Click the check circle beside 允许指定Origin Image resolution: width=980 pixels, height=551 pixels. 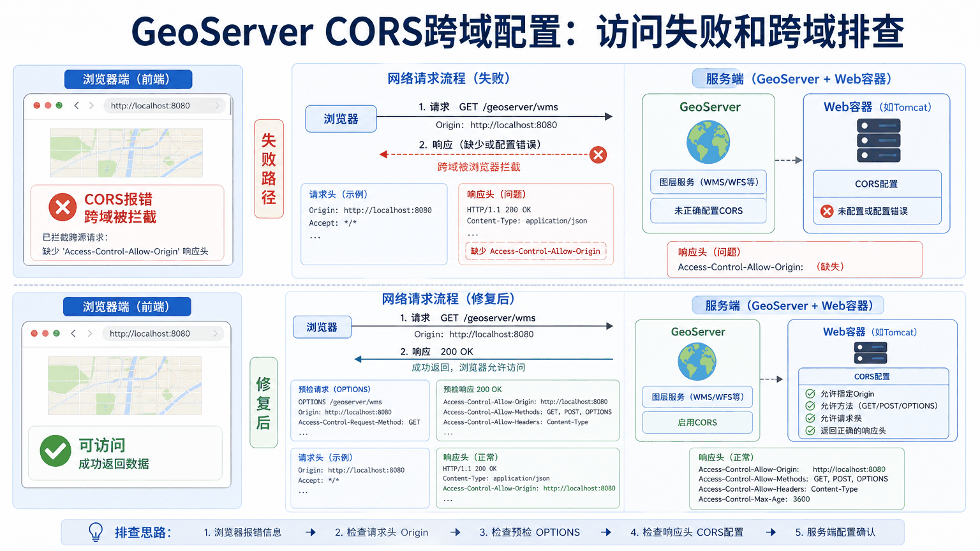[x=810, y=393]
